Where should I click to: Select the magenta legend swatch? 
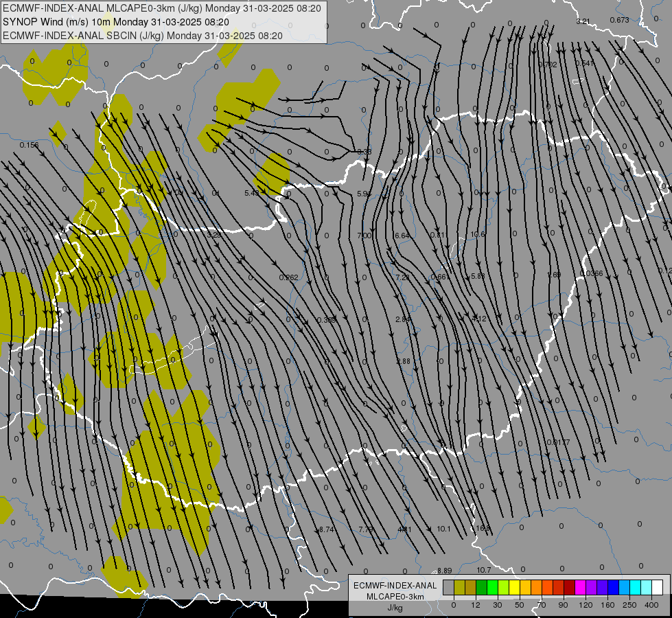tap(580, 588)
